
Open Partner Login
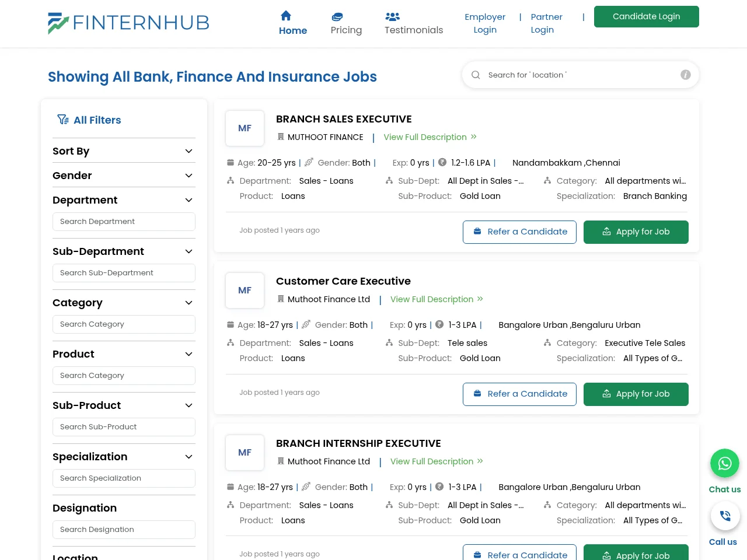(547, 23)
